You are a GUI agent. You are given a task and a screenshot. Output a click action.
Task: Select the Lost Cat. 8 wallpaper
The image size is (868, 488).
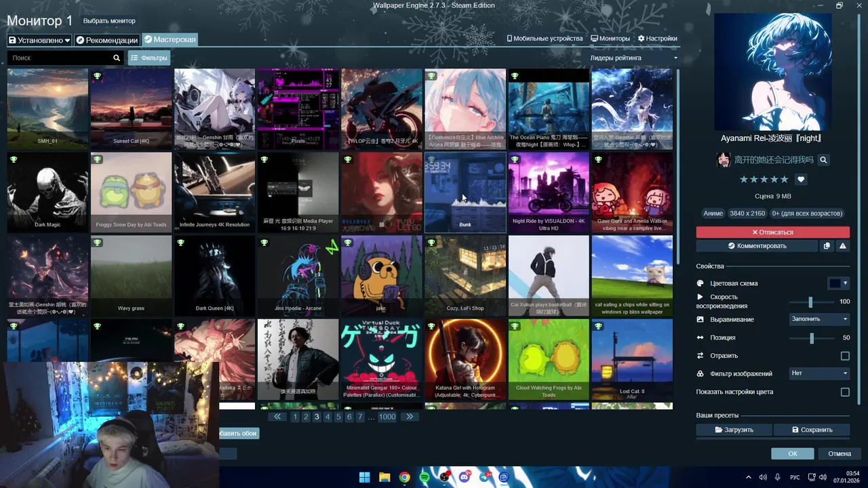[632, 359]
